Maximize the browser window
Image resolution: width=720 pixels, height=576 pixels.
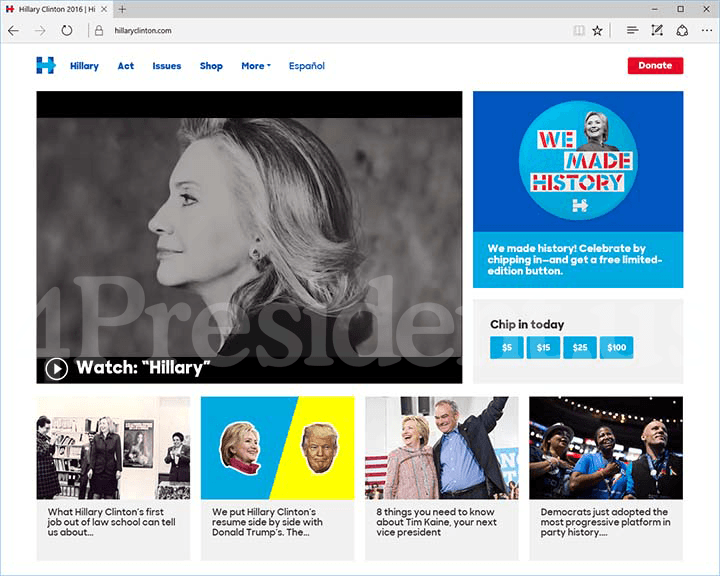[x=681, y=9]
